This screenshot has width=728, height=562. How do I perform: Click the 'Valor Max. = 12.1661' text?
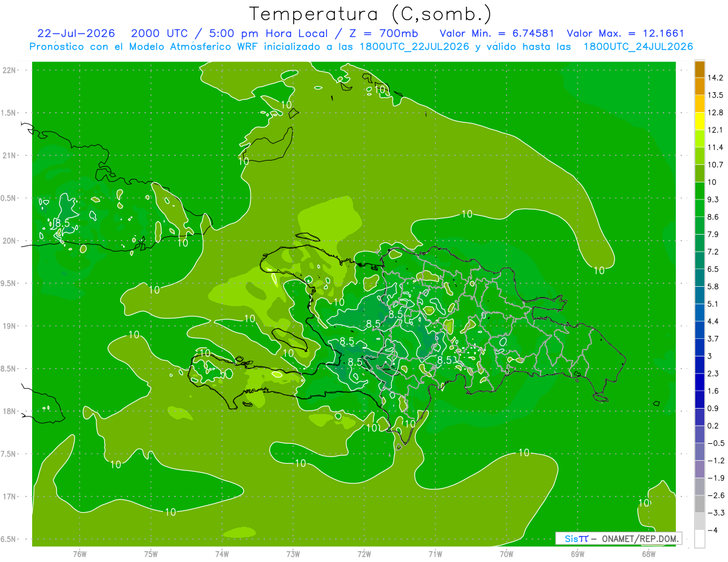click(625, 33)
